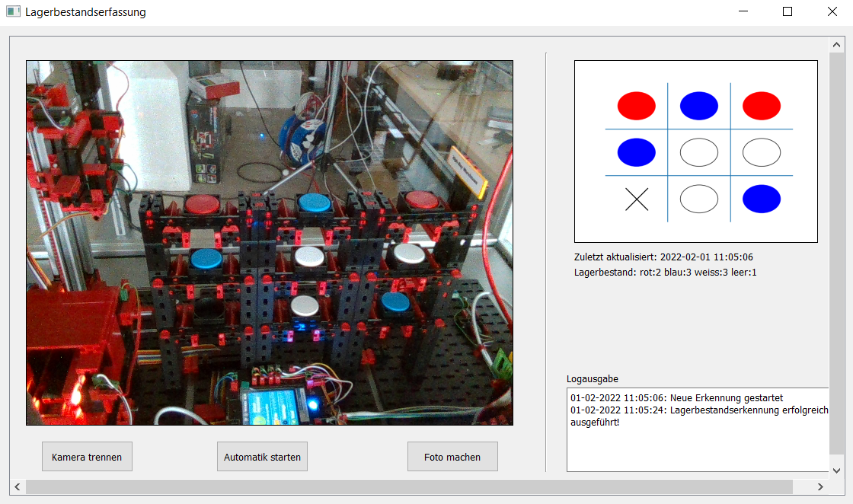Click the Lagerbestandserfassung window icon
This screenshot has height=504, width=853.
[13, 11]
